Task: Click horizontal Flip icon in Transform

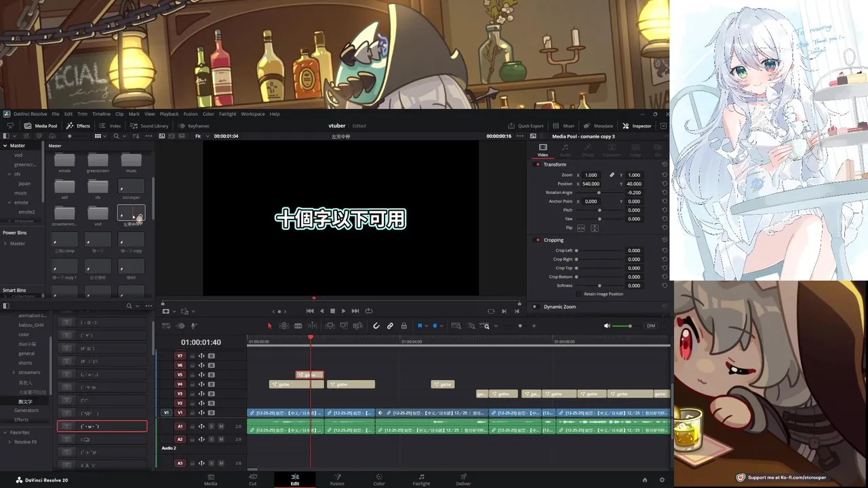Action: point(581,228)
